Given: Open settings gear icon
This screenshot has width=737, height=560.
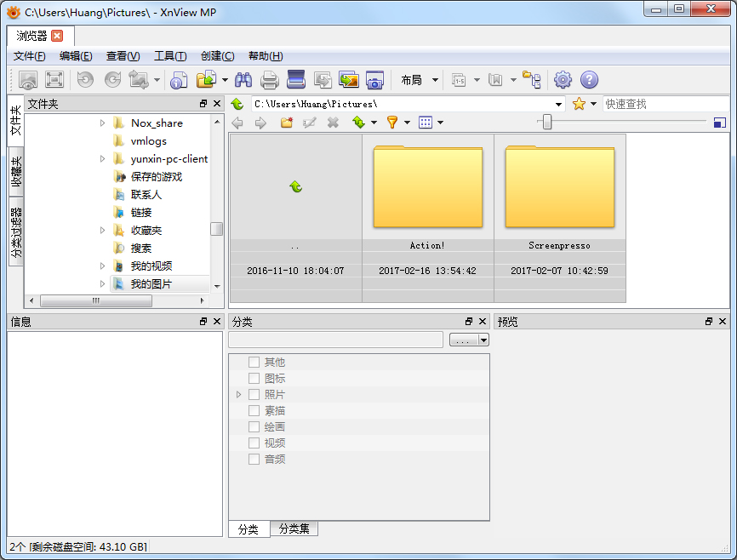Looking at the screenshot, I should 563,80.
